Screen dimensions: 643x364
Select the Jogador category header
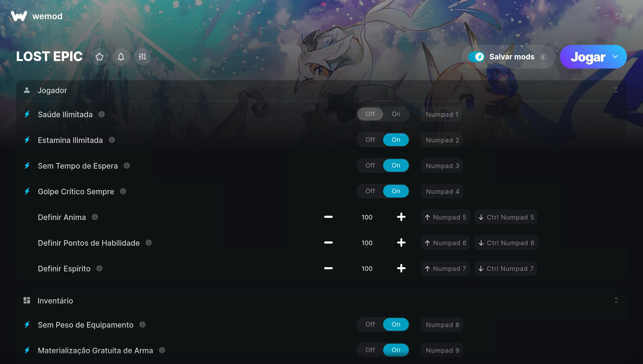point(322,90)
